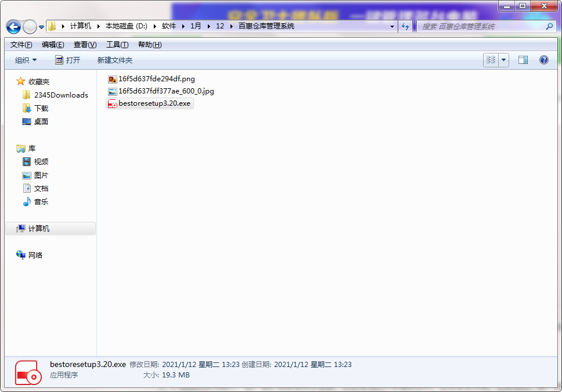Open the view options dropdown arrow
562x392 pixels.
tap(503, 60)
